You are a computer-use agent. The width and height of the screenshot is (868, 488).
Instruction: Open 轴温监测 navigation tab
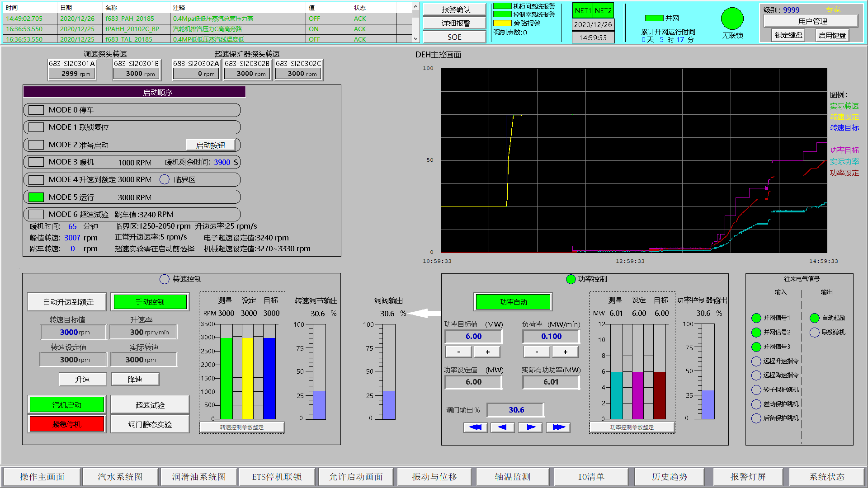coord(513,477)
